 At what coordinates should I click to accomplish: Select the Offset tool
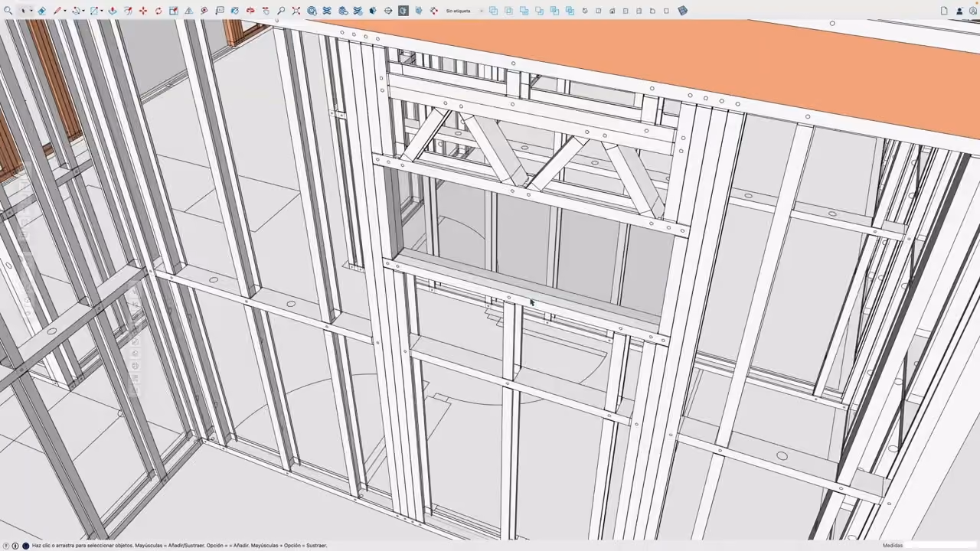pyautogui.click(x=128, y=11)
